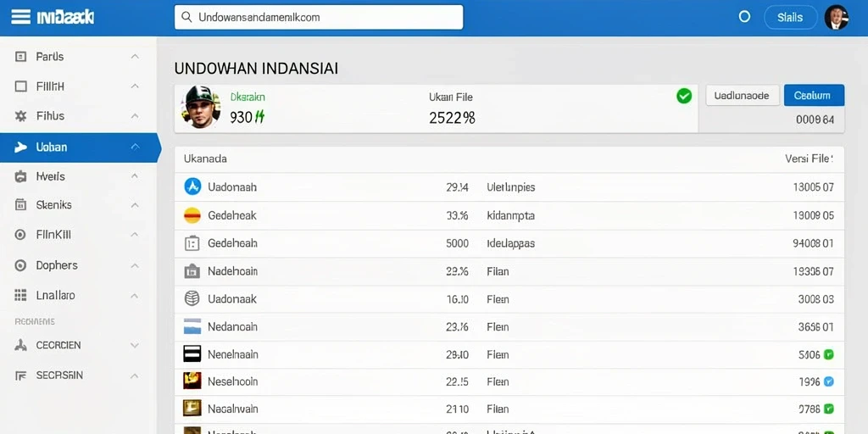This screenshot has height=434, width=868.
Task: Click the Dophers sidebar icon
Action: [20, 265]
